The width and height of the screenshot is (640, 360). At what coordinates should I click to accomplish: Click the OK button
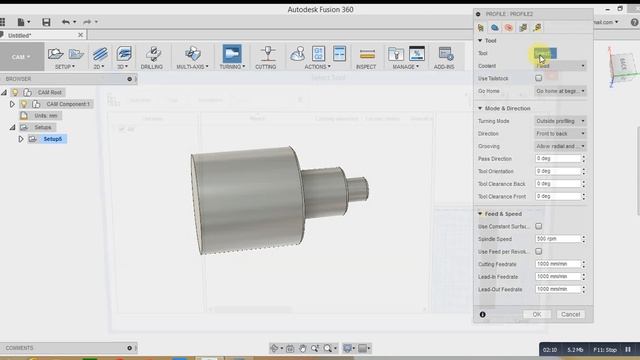pos(537,314)
